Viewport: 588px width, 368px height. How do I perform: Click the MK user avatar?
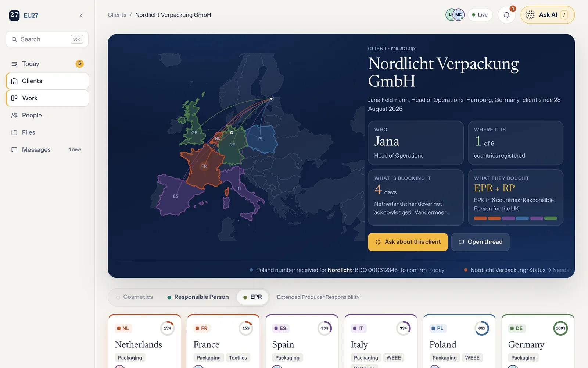point(458,15)
